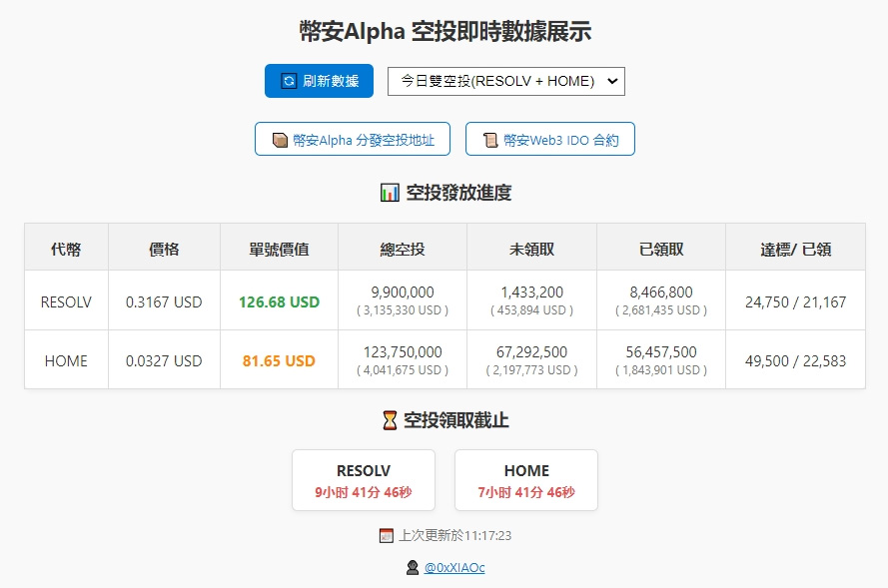
Task: Click the RESOLV token name in table
Action: 66,301
